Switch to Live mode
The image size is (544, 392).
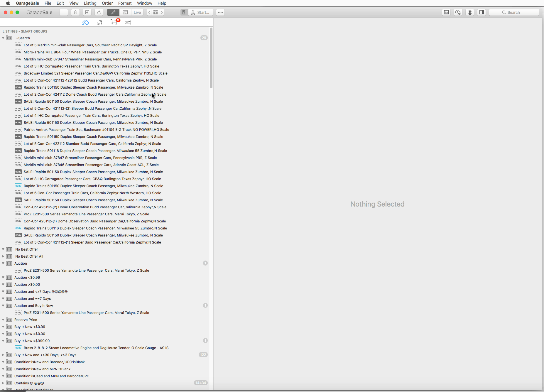[137, 12]
